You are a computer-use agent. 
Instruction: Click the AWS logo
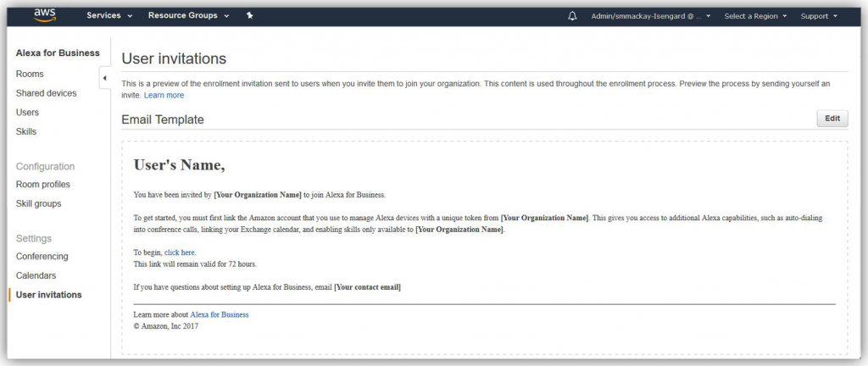click(x=44, y=15)
